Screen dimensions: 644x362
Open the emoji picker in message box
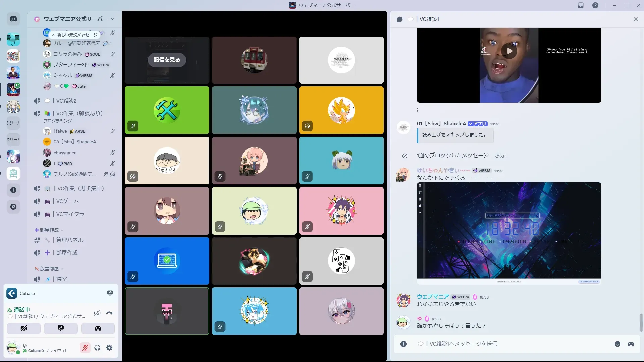coord(618,344)
